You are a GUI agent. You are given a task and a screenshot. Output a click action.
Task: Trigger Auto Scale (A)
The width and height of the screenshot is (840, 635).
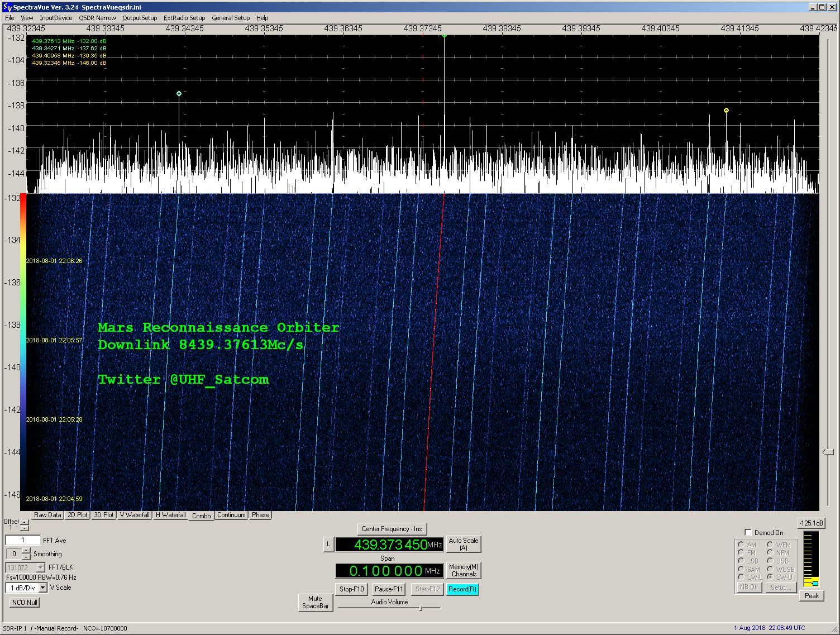[x=464, y=543]
